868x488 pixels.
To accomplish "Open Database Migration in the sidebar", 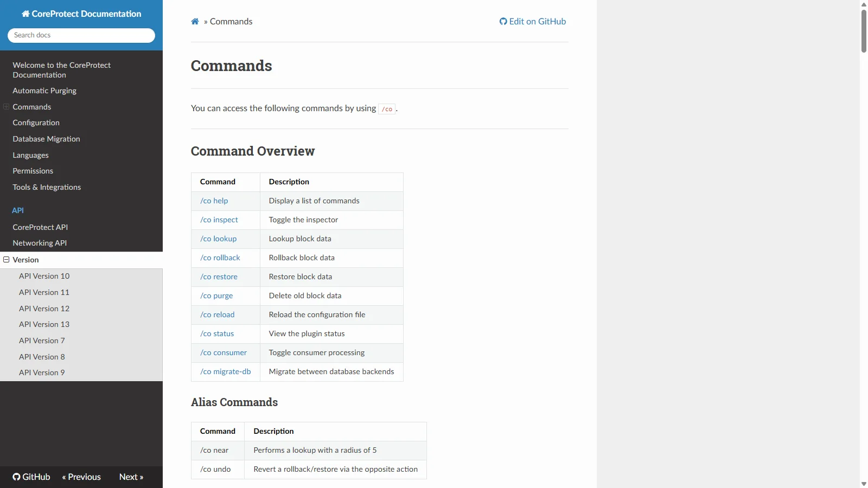I will (47, 139).
